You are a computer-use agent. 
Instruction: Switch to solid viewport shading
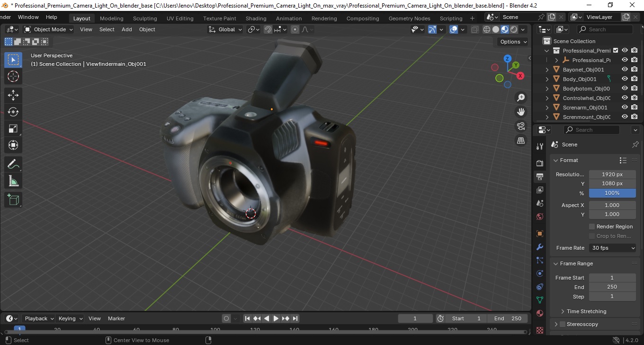point(495,29)
